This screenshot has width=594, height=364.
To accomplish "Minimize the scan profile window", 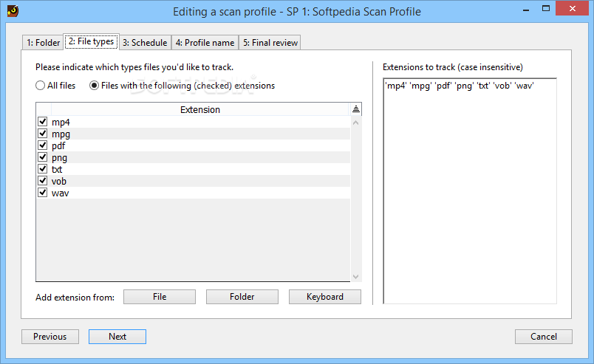I will 526,9.
